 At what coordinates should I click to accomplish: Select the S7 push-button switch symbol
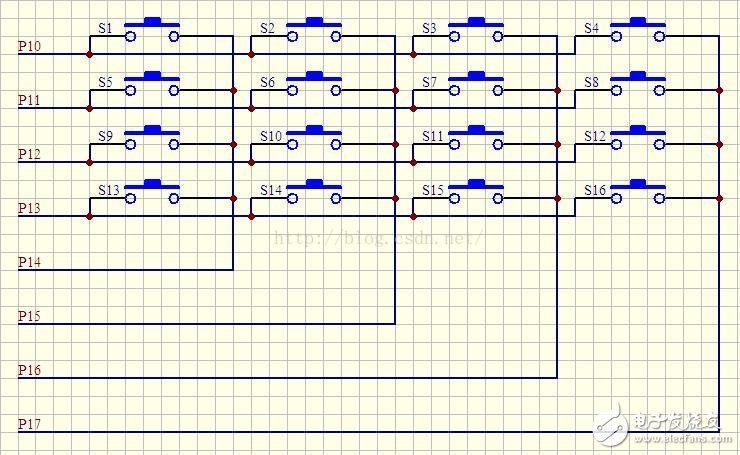point(476,85)
